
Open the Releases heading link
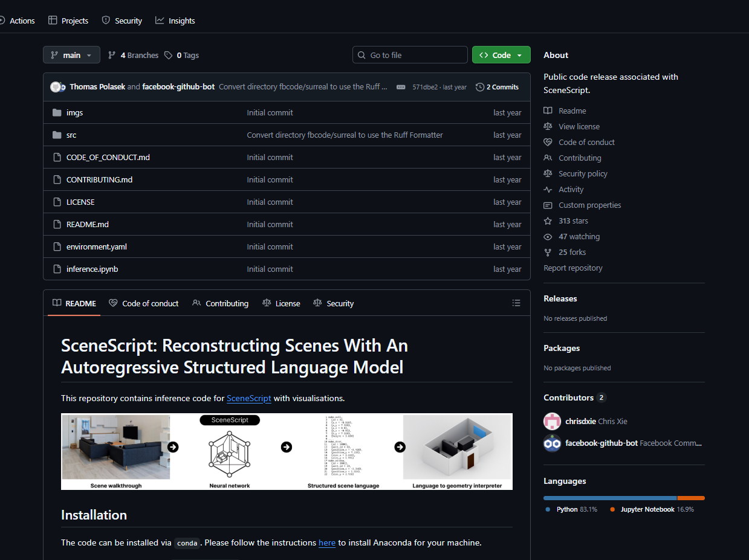click(x=560, y=298)
